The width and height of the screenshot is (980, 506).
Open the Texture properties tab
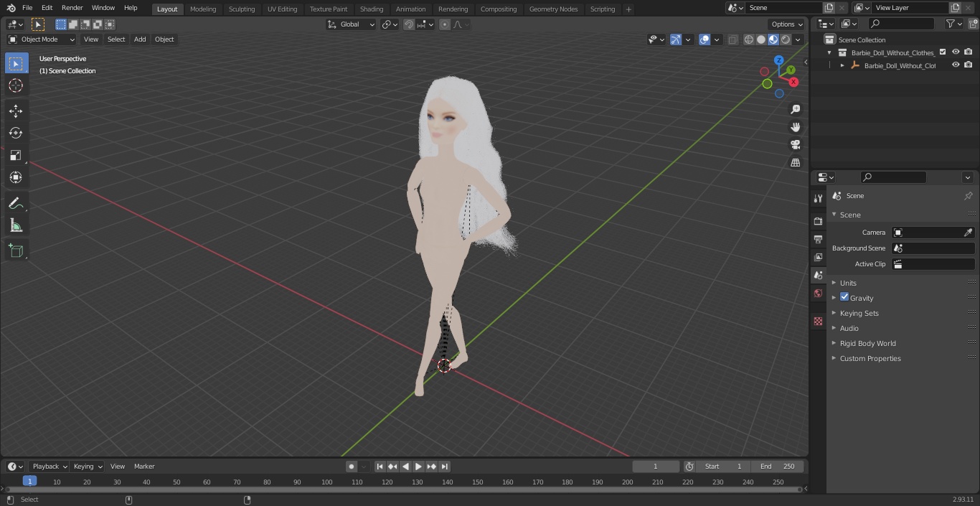818,322
